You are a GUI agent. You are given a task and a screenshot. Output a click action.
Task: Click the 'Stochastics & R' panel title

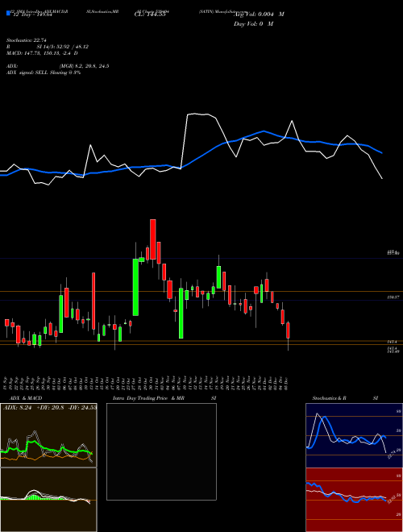[x=329, y=398]
